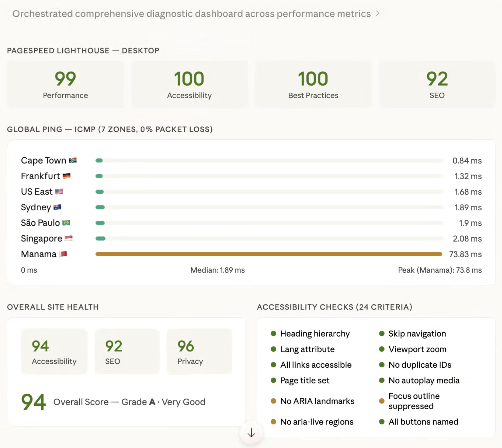502x448 pixels.
Task: Click the green dot beside Lang attribute
Action: [273, 349]
